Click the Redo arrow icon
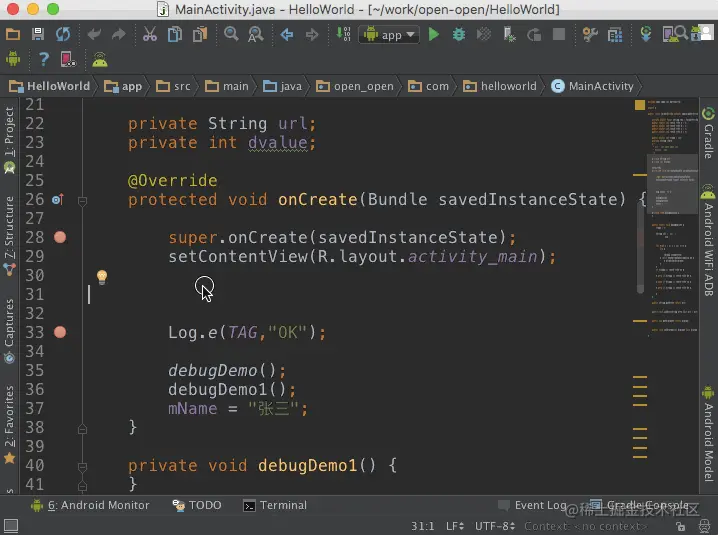The image size is (718, 535). pyautogui.click(x=119, y=34)
